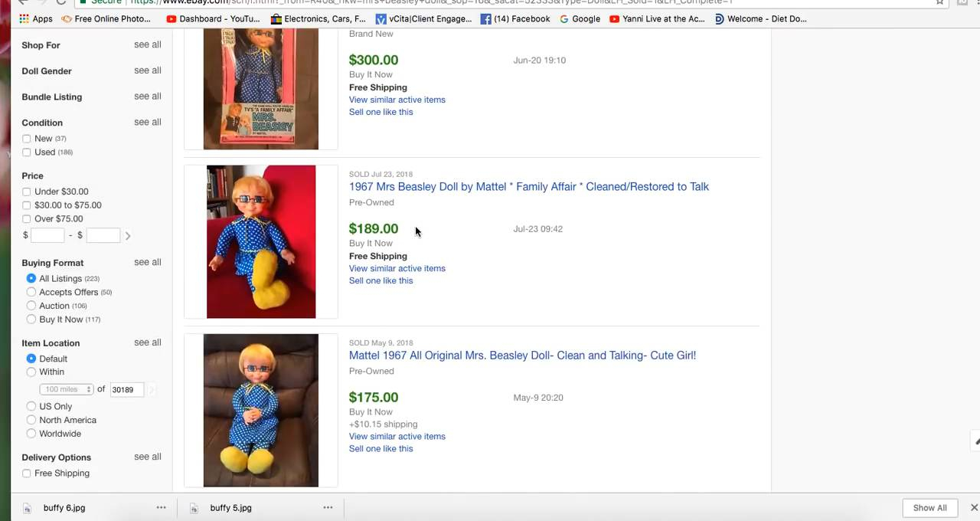Image resolution: width=980 pixels, height=521 pixels.
Task: Click the Google bookmark icon
Action: 564,19
